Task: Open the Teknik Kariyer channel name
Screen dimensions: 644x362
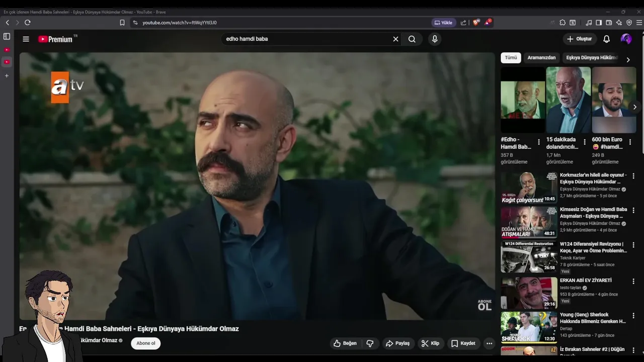Action: (573, 258)
